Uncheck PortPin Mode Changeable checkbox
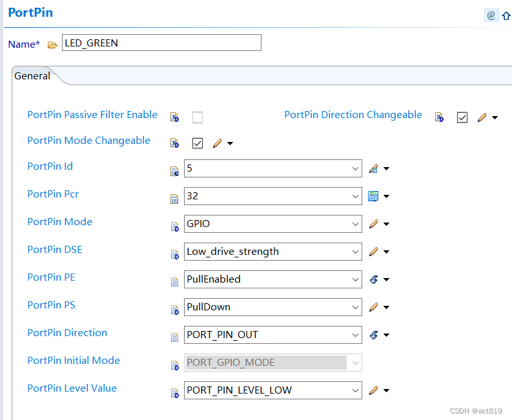Image resolution: width=512 pixels, height=420 pixels. [198, 143]
